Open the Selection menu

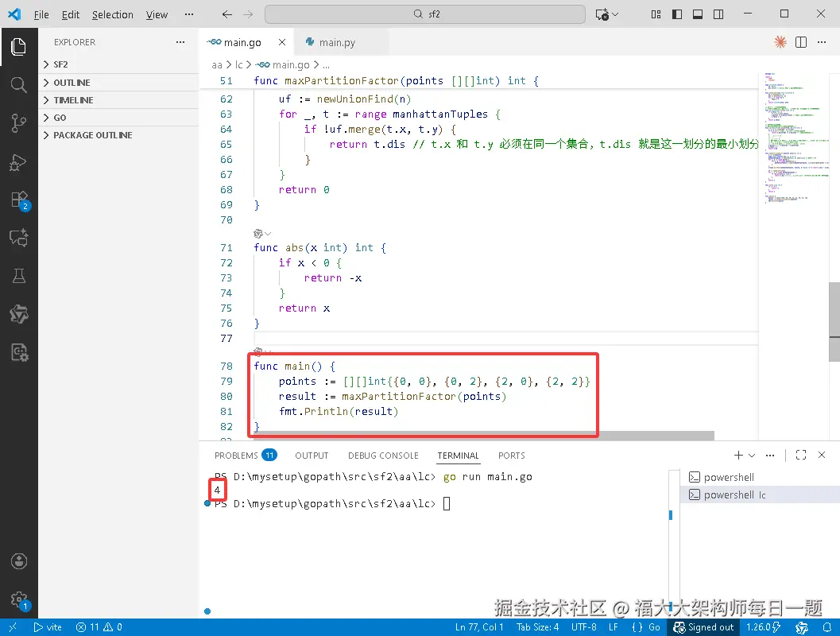(113, 14)
